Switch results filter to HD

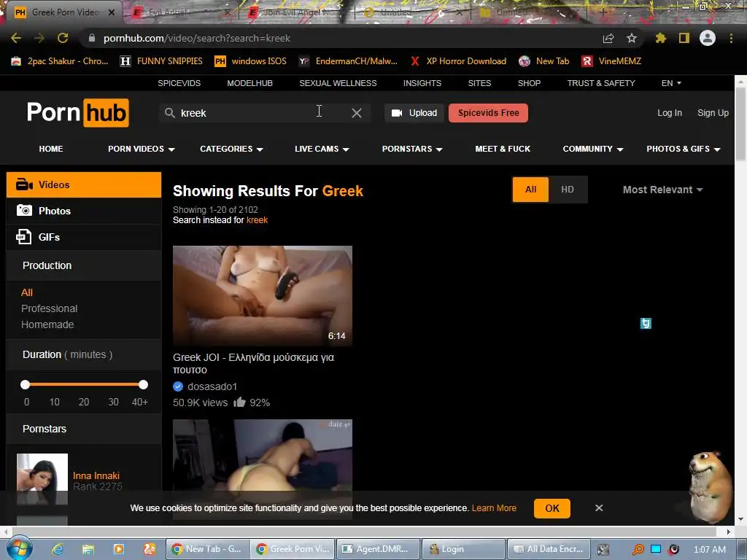pos(568,190)
